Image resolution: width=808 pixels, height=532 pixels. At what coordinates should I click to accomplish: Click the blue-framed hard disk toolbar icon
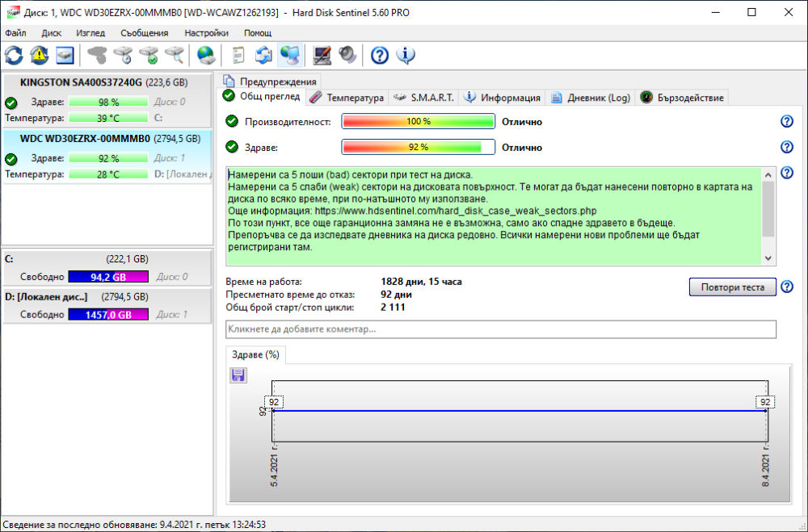tap(65, 55)
